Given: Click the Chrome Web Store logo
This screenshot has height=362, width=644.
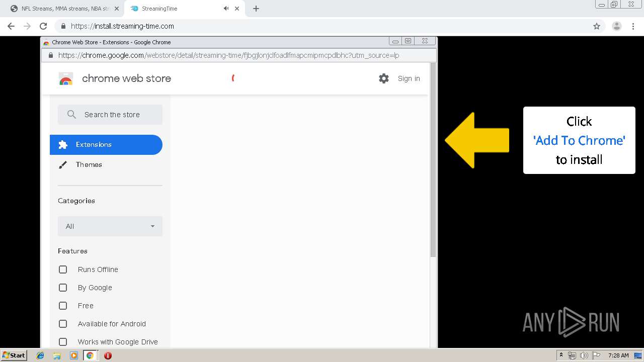Looking at the screenshot, I should (66, 79).
